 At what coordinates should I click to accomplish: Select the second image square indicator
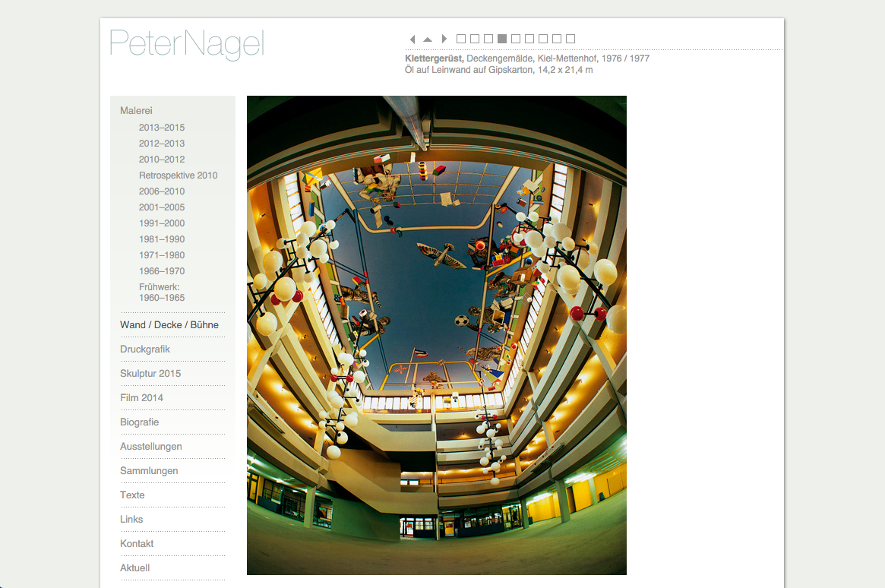coord(475,39)
